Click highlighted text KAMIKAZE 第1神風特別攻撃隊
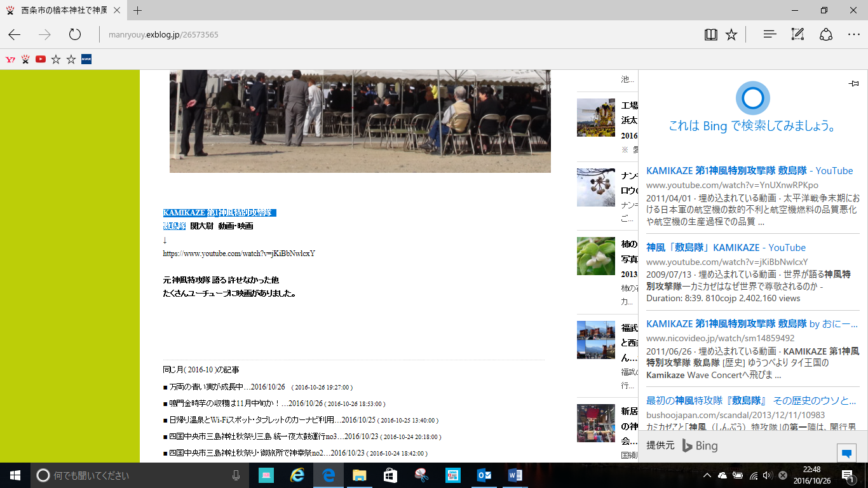The image size is (868, 488). pyautogui.click(x=219, y=212)
